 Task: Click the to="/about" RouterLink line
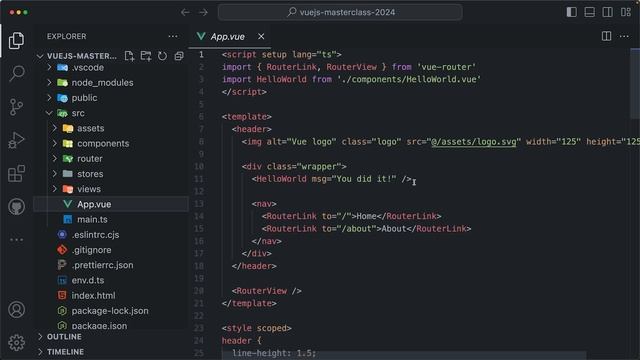(366, 229)
